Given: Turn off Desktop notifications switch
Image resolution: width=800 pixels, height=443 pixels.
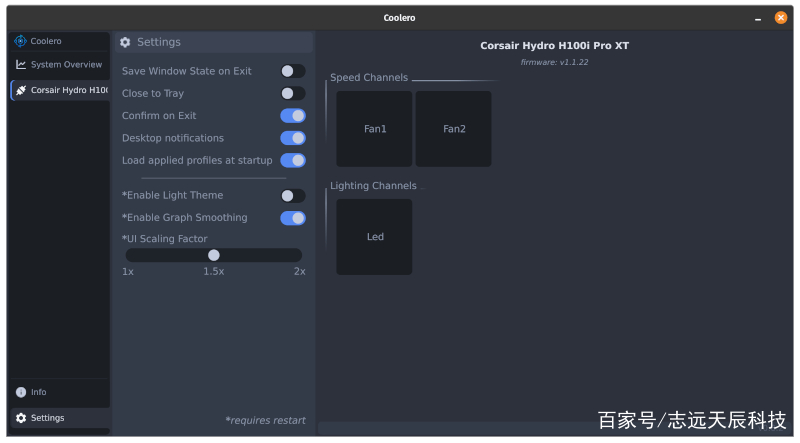Looking at the screenshot, I should (x=293, y=138).
